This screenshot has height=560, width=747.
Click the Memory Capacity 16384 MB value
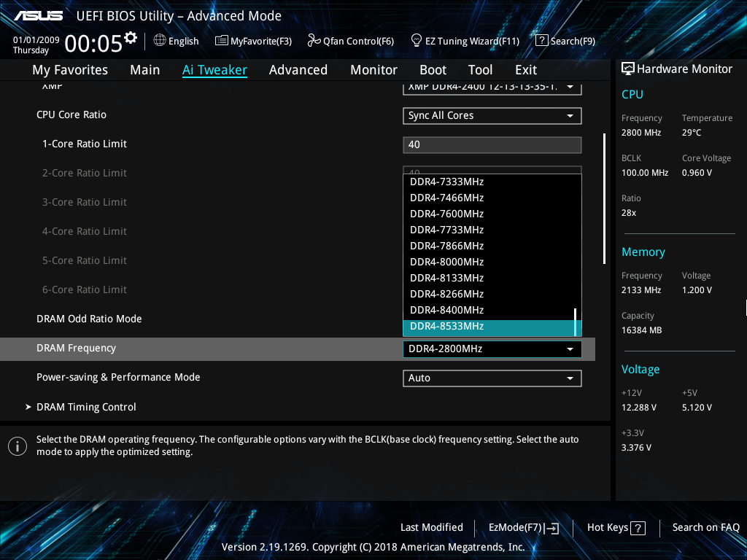[x=641, y=330]
